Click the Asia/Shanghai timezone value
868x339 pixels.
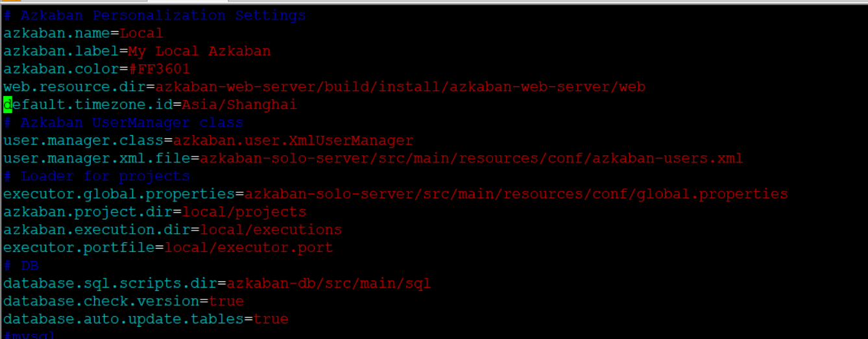[x=239, y=105]
